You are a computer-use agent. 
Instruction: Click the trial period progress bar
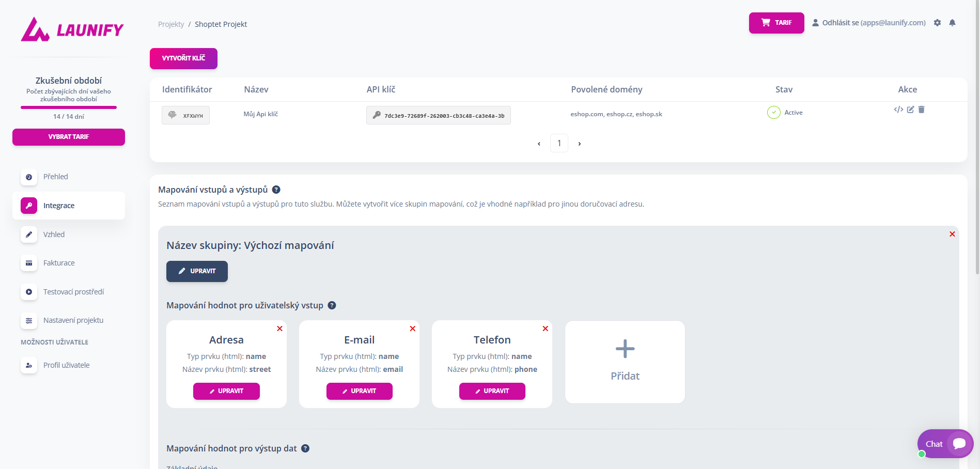click(x=69, y=107)
